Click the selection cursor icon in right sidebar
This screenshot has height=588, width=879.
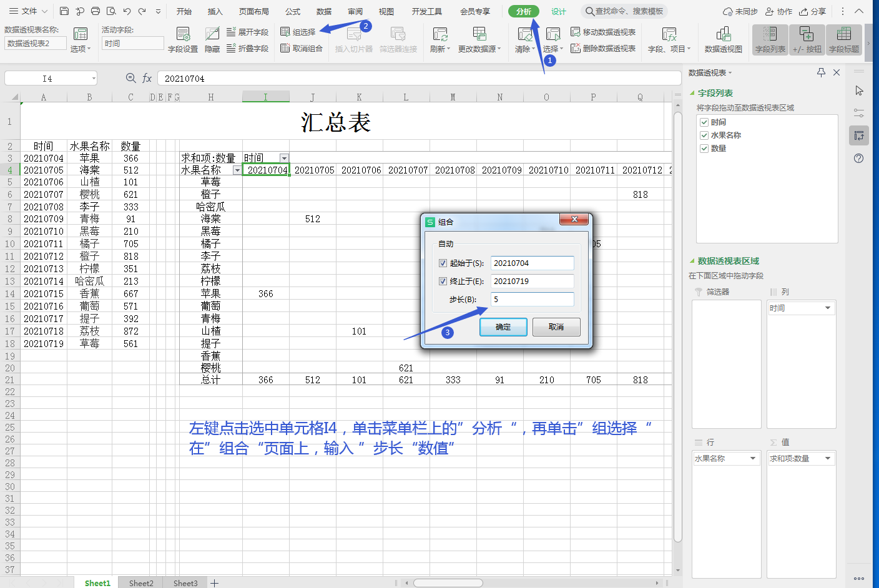[859, 91]
